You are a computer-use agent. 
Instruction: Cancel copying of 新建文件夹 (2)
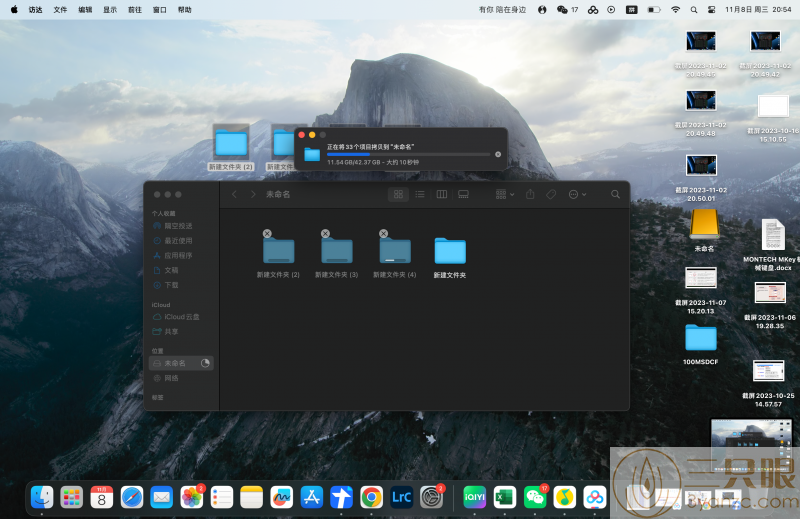coord(267,233)
